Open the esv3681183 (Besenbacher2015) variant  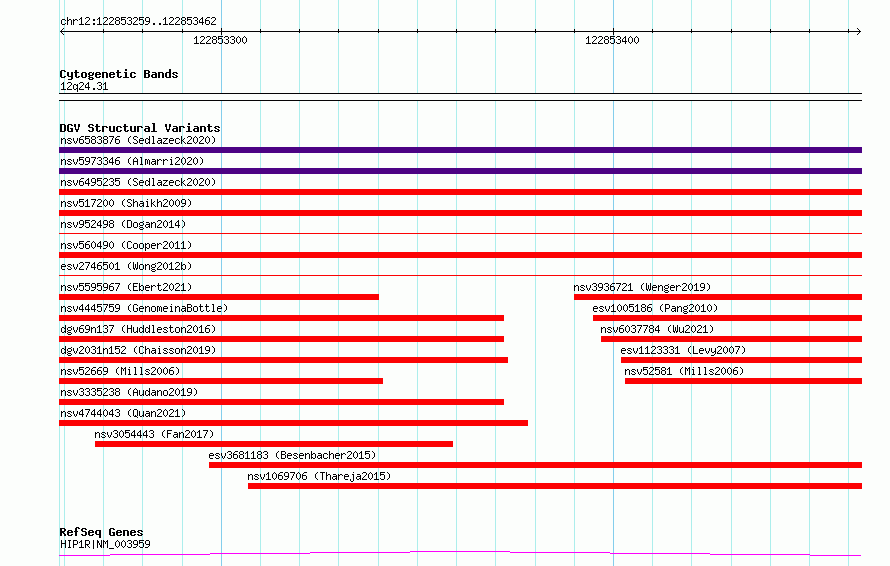pos(292,455)
